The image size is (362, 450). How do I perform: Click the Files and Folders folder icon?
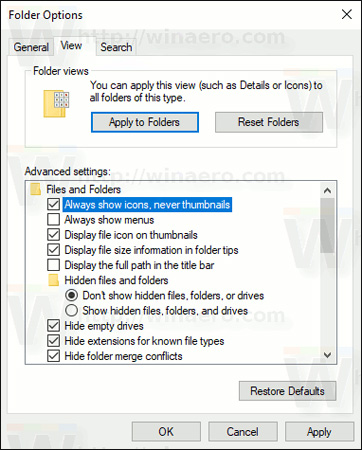pyautogui.click(x=35, y=189)
